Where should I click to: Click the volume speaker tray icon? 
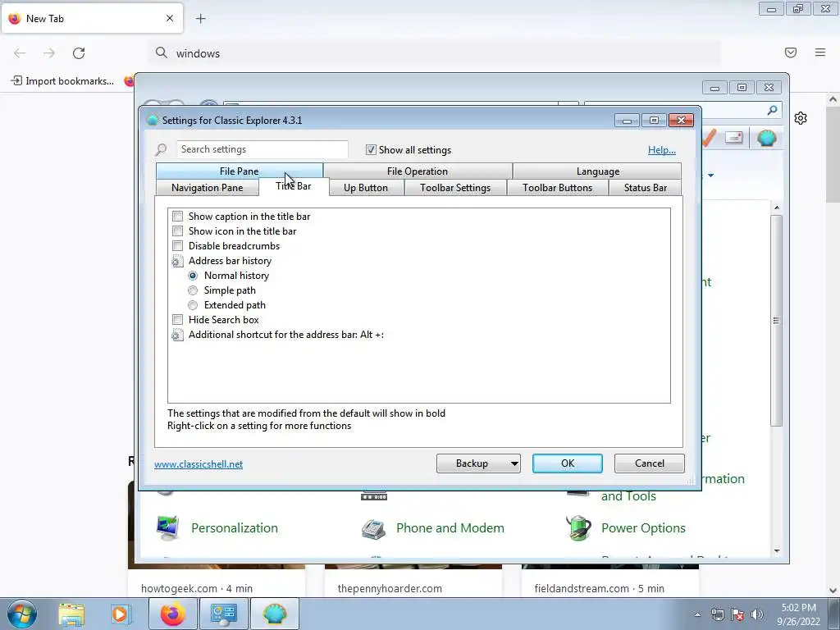click(x=757, y=614)
